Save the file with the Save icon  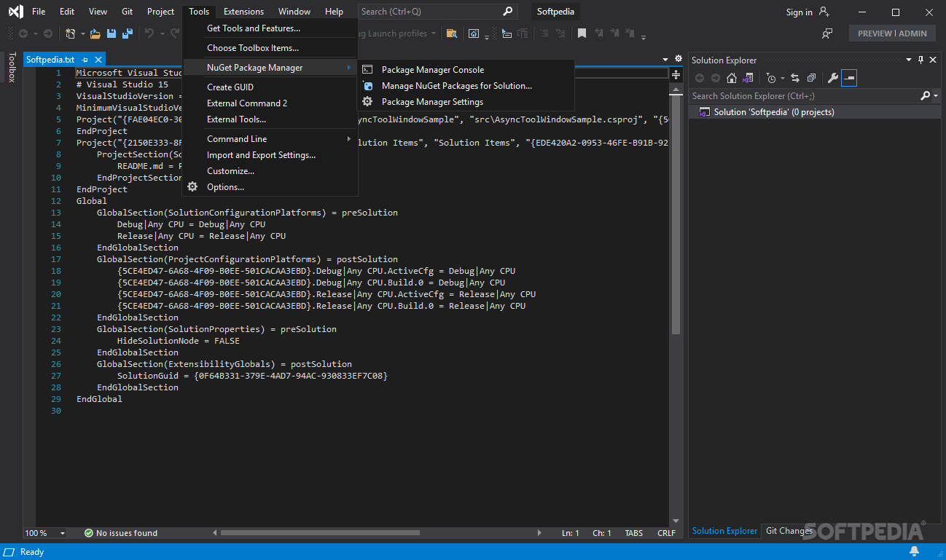[x=112, y=33]
